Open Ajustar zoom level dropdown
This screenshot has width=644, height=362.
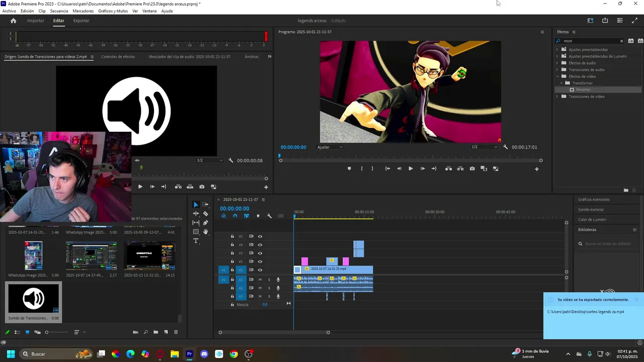[x=330, y=147]
